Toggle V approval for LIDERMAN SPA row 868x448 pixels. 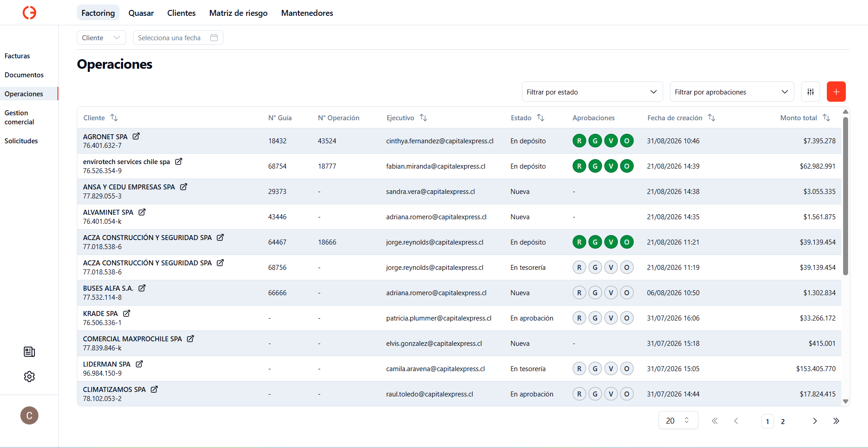pos(611,369)
